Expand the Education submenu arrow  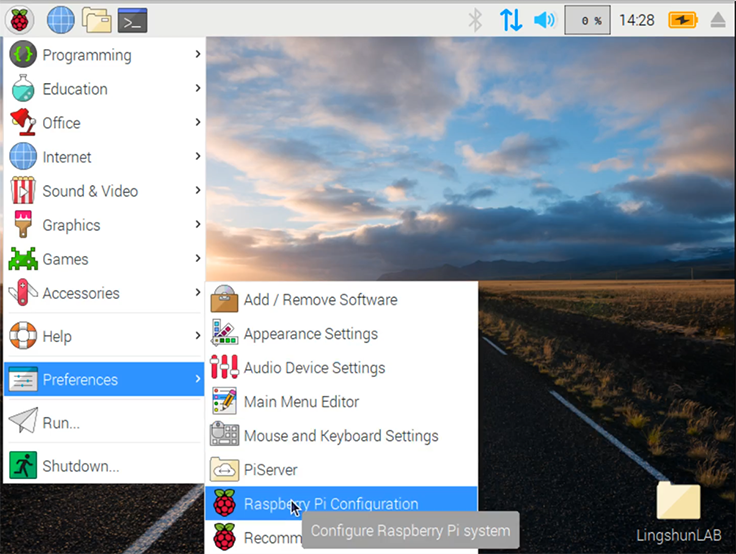coord(198,88)
